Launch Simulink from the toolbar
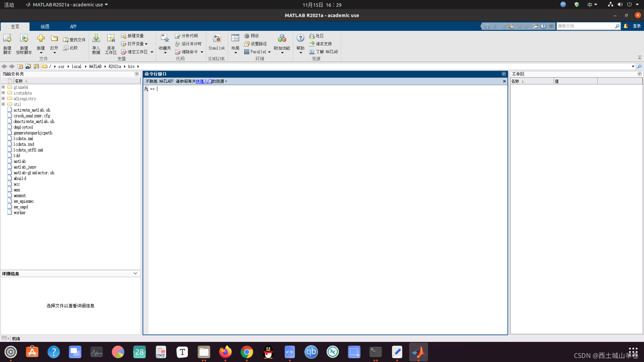 pos(216,42)
